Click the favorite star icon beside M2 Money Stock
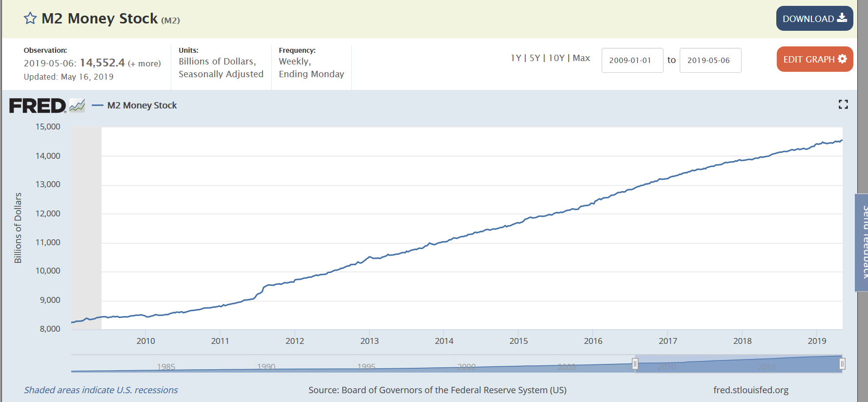868x402 pixels. point(30,19)
